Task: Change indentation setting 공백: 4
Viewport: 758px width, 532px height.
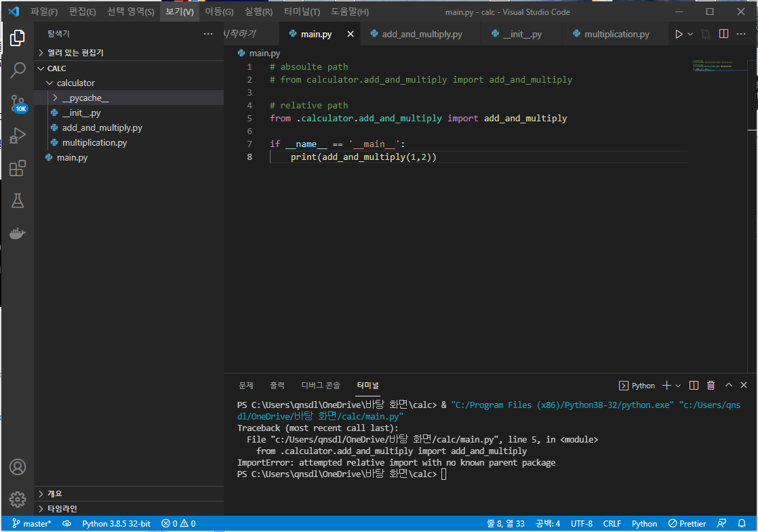Action: [548, 524]
